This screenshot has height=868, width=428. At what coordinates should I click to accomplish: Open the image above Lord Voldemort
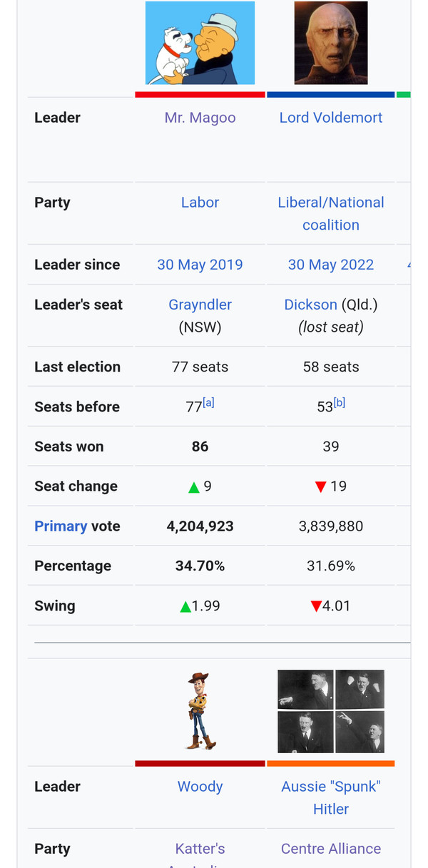[331, 44]
